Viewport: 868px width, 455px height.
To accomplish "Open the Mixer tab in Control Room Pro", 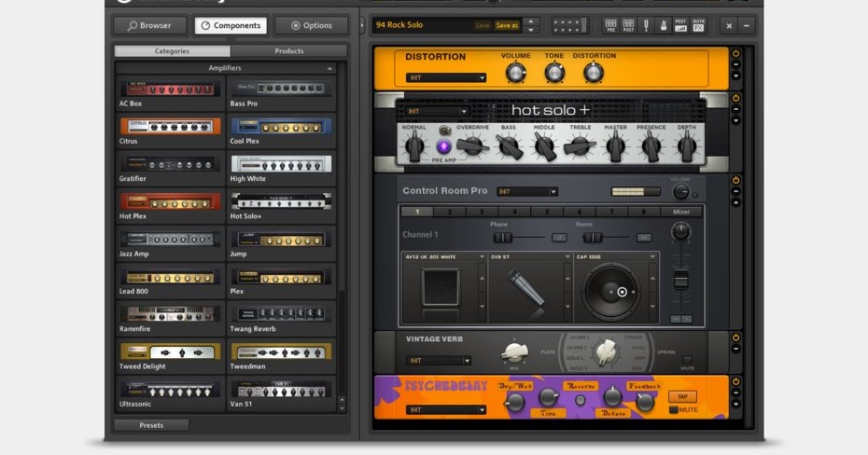I will (681, 212).
